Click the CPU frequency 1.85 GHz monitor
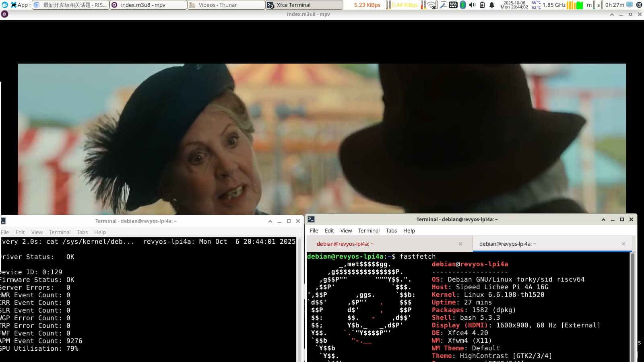The width and height of the screenshot is (644, 362). pyautogui.click(x=554, y=5)
